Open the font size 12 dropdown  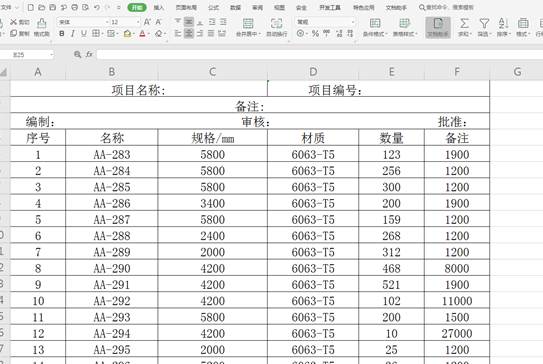[x=138, y=22]
